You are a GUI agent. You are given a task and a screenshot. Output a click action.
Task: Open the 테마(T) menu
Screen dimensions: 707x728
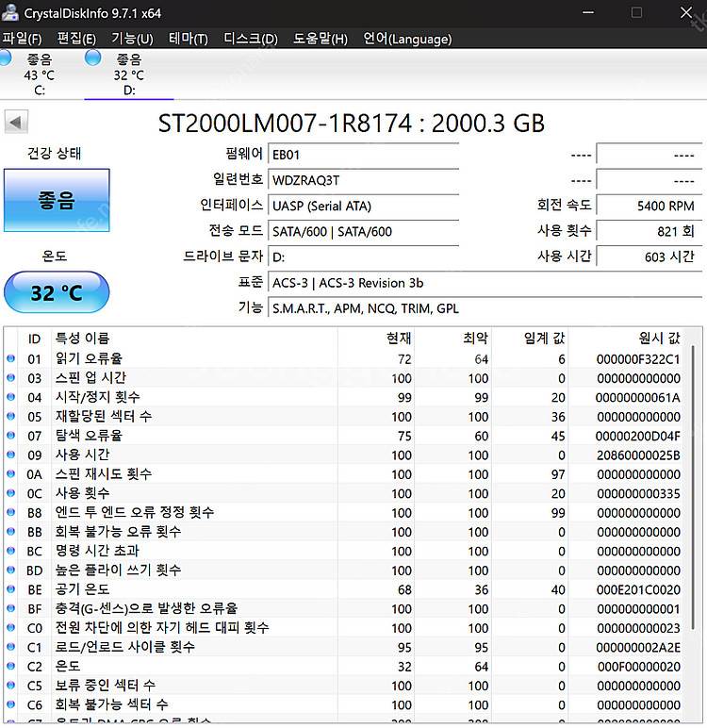[x=188, y=39]
